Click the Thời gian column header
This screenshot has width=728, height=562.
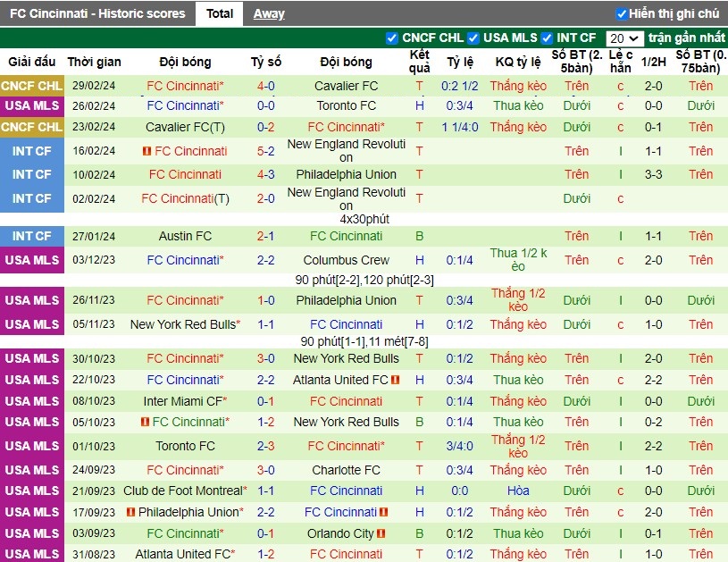94,62
